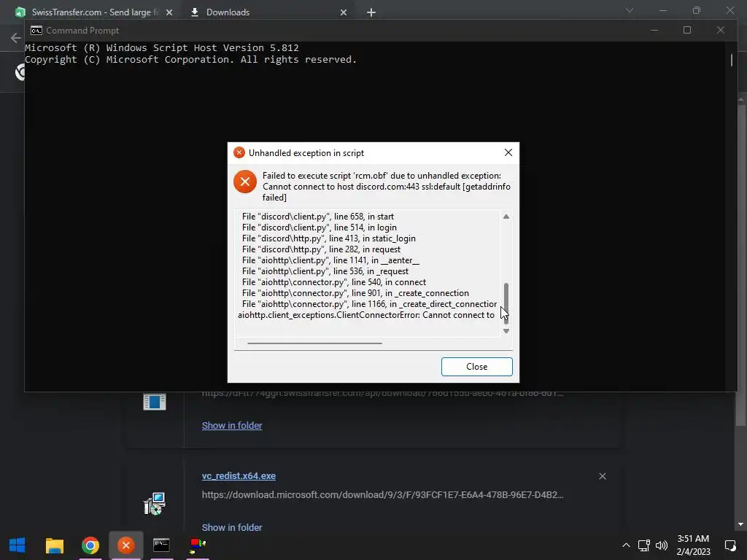Screen dimensions: 747x560
Task: Open the notification center icon
Action: pos(729,545)
